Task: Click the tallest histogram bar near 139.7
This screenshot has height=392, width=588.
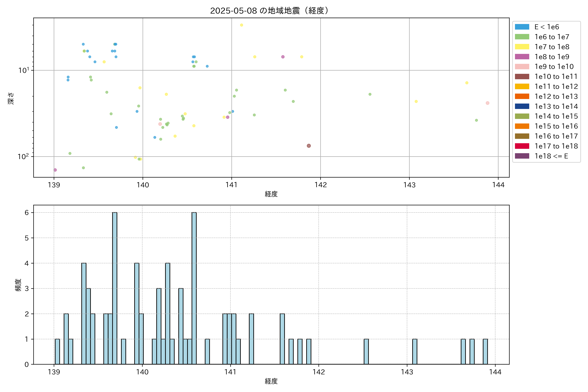Action: (x=115, y=287)
